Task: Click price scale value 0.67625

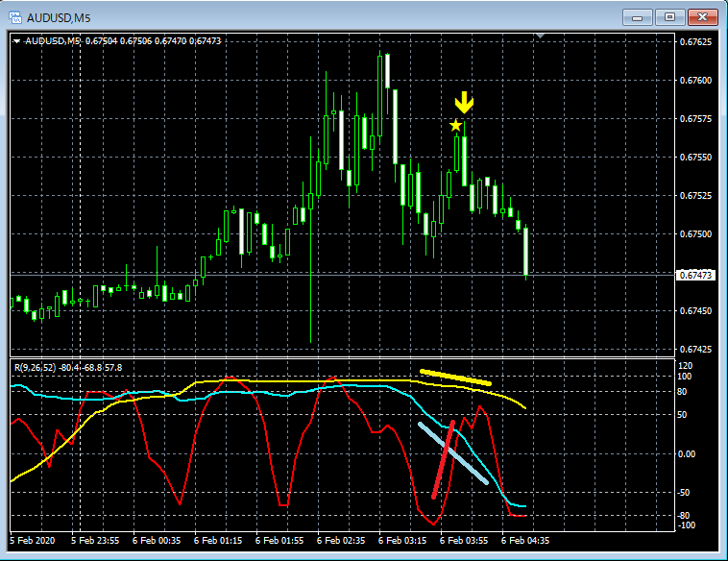Action: pos(695,42)
